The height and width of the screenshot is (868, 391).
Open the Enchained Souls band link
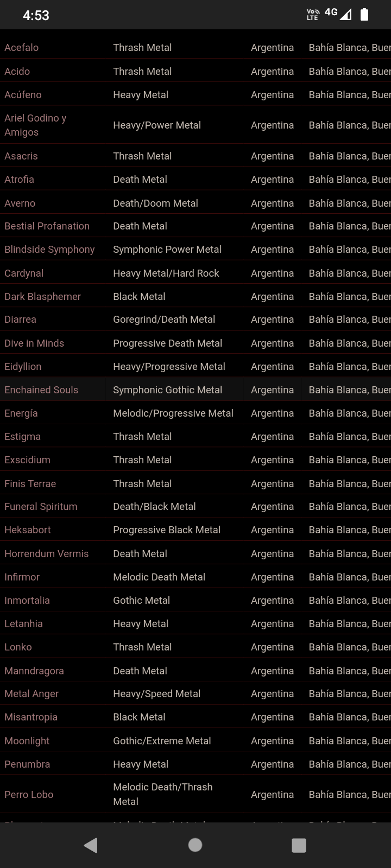click(x=41, y=390)
